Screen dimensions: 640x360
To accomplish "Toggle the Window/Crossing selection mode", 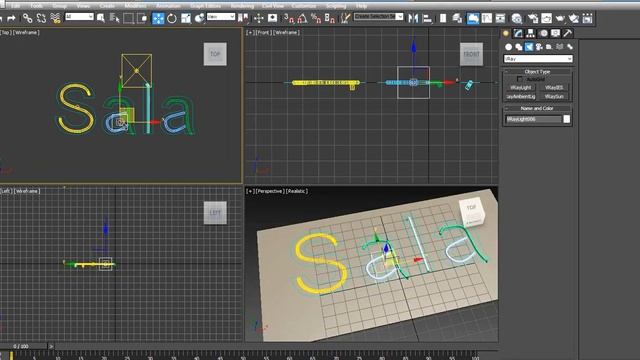I will [x=142, y=18].
